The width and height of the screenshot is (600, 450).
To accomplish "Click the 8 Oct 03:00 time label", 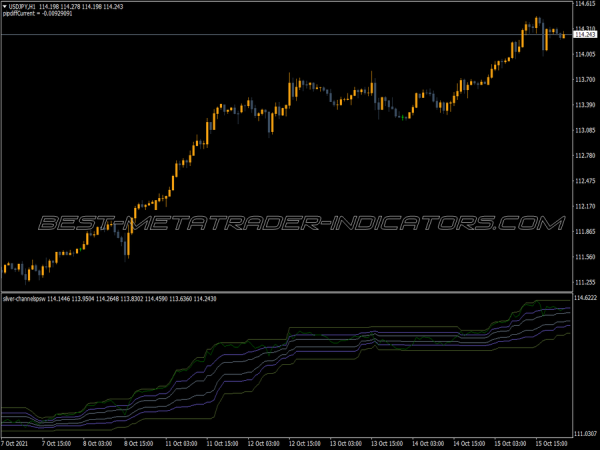I will pos(98,444).
